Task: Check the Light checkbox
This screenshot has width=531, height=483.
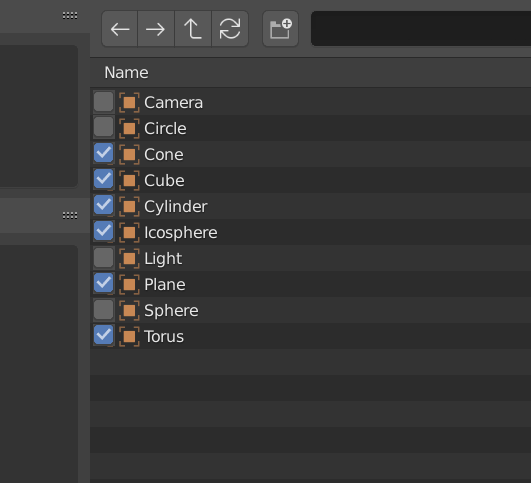Action: pyautogui.click(x=104, y=257)
